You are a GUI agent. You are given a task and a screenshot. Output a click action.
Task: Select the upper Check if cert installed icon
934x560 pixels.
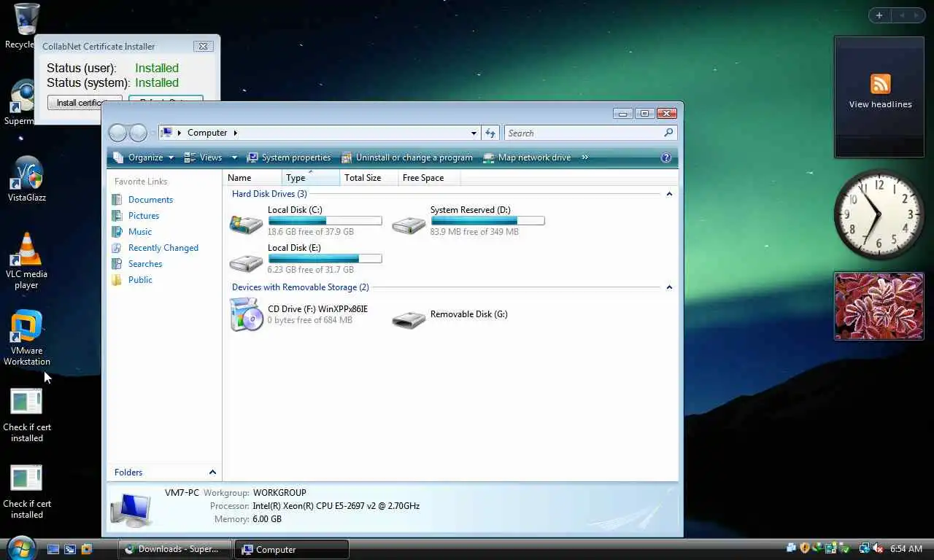[27, 416]
